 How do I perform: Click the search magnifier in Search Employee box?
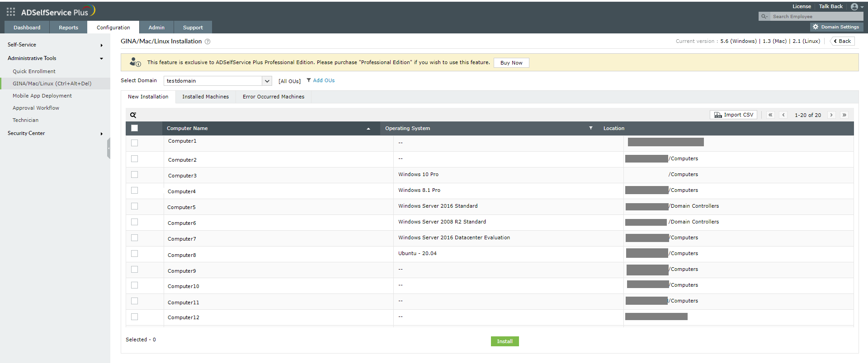coord(764,17)
